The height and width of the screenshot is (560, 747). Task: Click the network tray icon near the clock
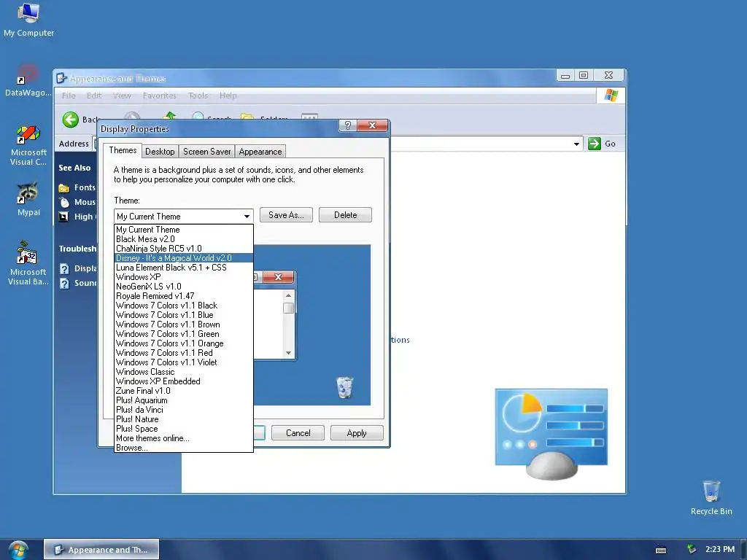pos(692,549)
